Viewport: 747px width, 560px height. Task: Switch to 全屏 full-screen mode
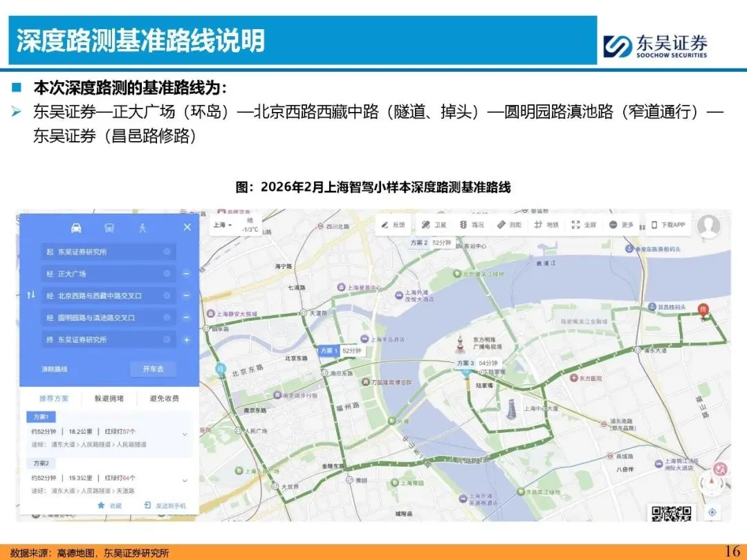[x=584, y=225]
